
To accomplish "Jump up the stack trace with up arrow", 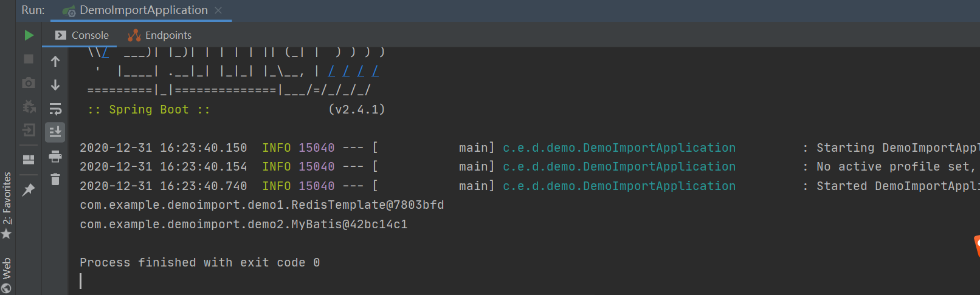I will pyautogui.click(x=55, y=61).
